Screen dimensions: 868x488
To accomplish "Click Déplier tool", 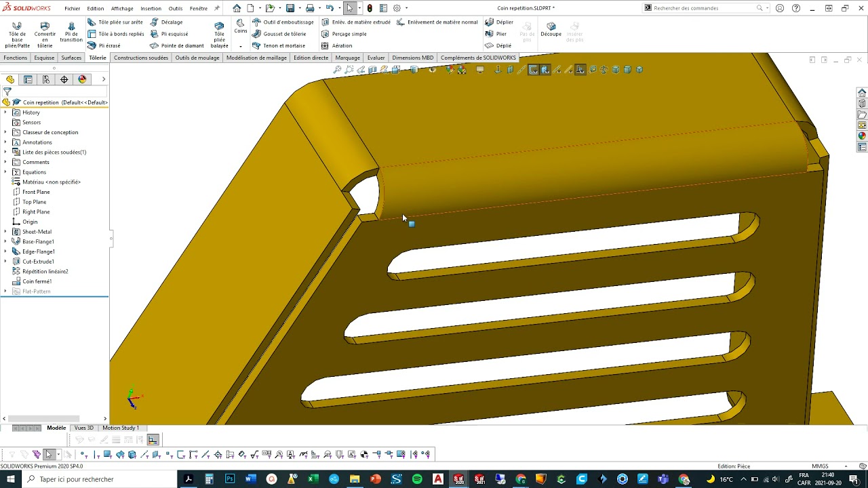I will pyautogui.click(x=499, y=22).
